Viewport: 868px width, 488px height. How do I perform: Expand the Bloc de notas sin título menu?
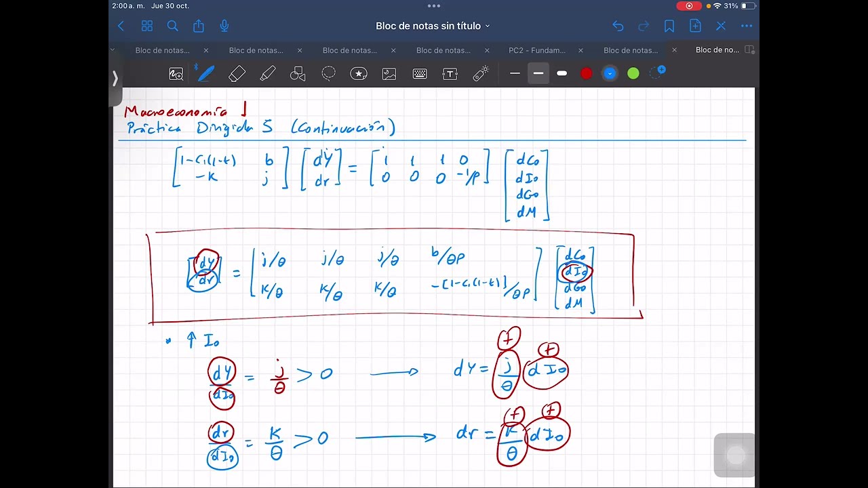(433, 26)
